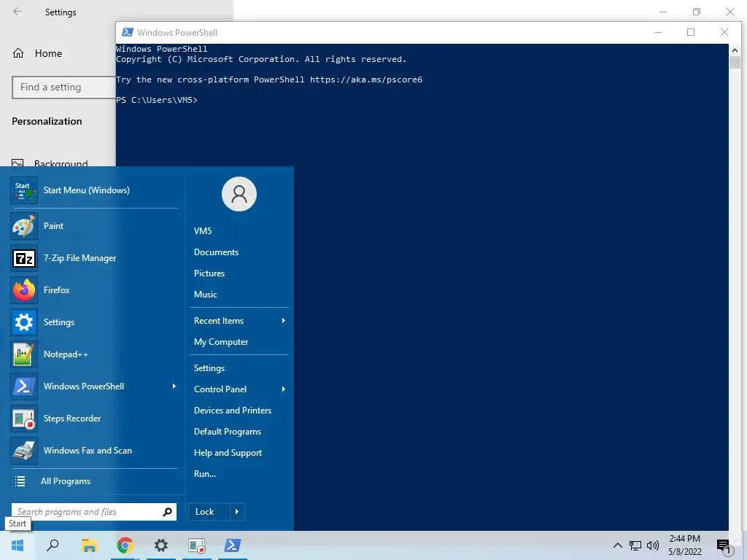Expand the Control Panel submenu arrow

[x=284, y=389]
